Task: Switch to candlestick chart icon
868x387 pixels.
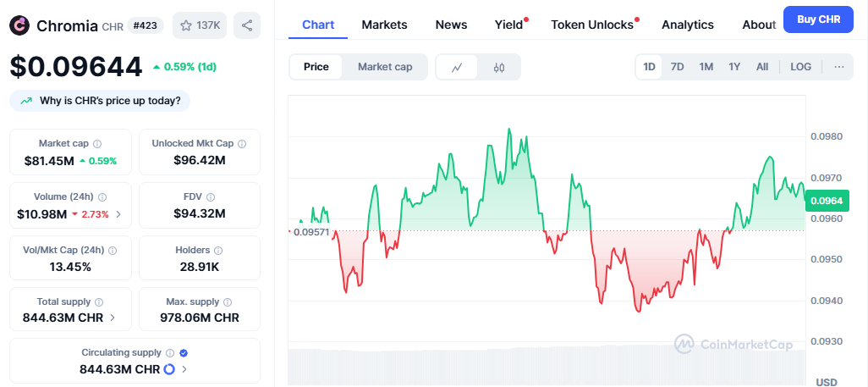Action: tap(499, 67)
